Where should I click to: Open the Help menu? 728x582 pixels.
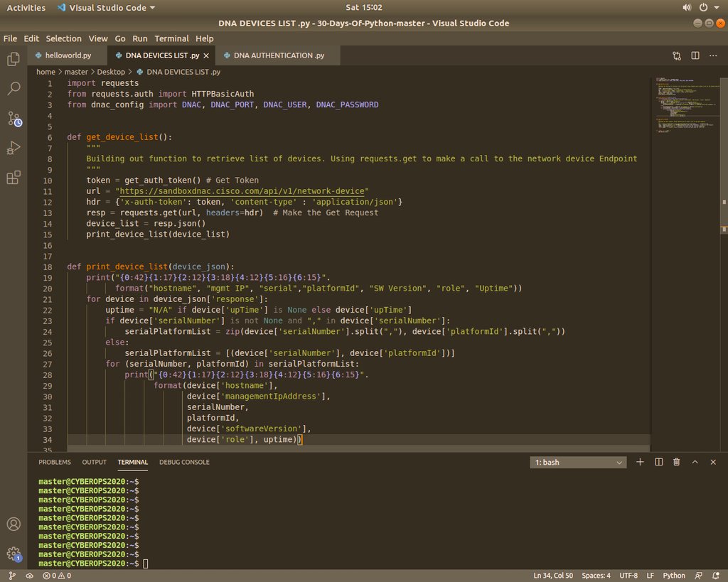click(x=204, y=38)
